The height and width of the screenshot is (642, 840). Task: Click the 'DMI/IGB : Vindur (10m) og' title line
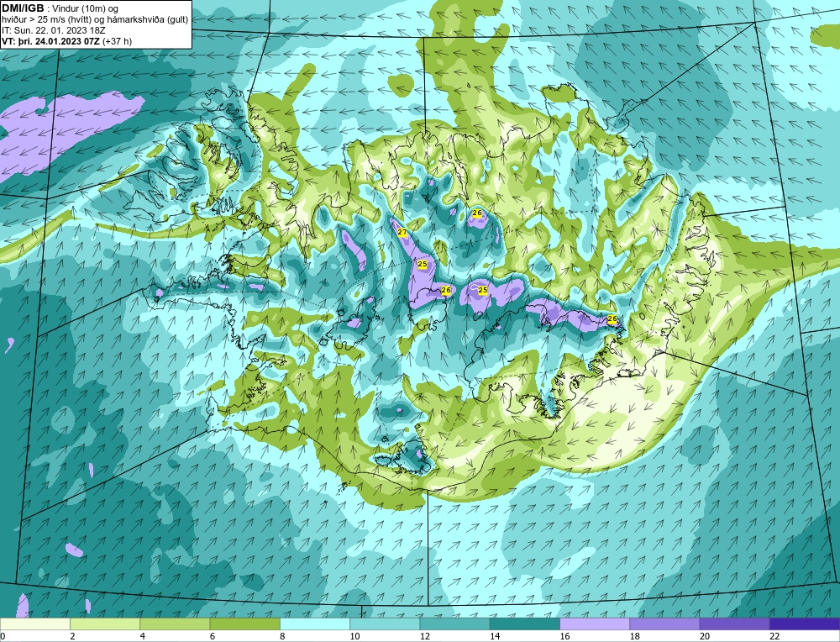60,8
